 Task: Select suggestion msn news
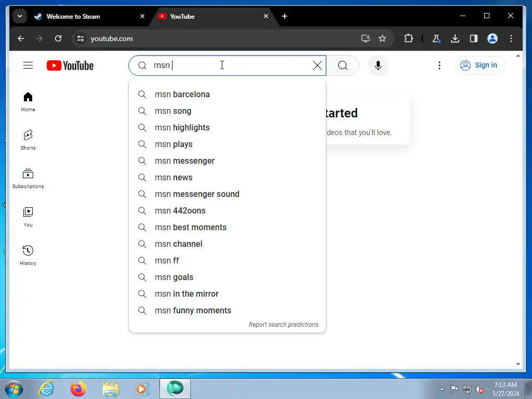point(228,178)
